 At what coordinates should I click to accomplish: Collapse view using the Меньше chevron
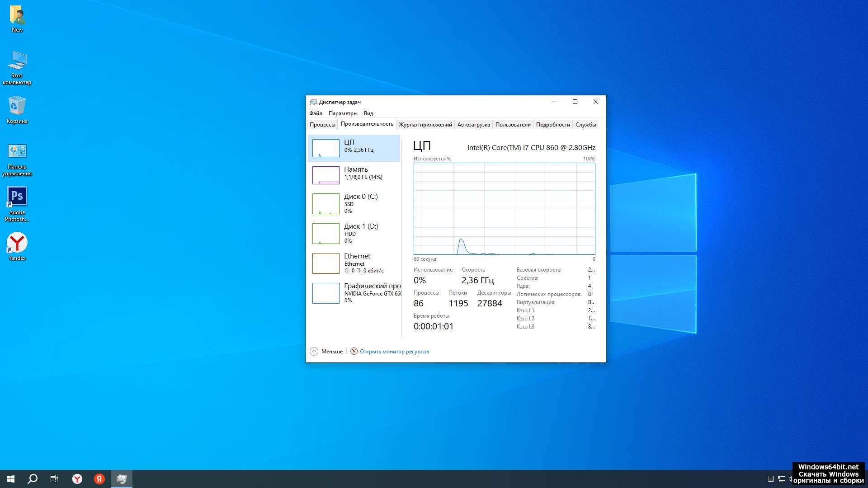pyautogui.click(x=314, y=352)
